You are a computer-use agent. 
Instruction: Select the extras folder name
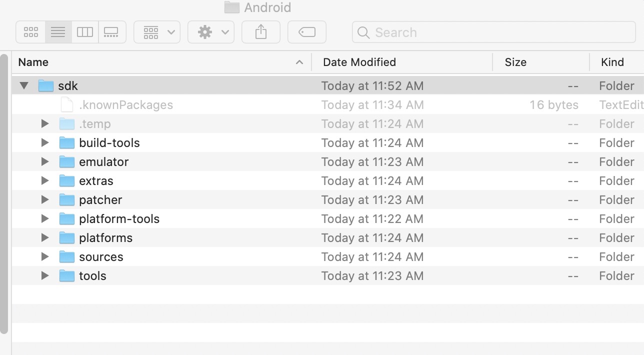(96, 181)
